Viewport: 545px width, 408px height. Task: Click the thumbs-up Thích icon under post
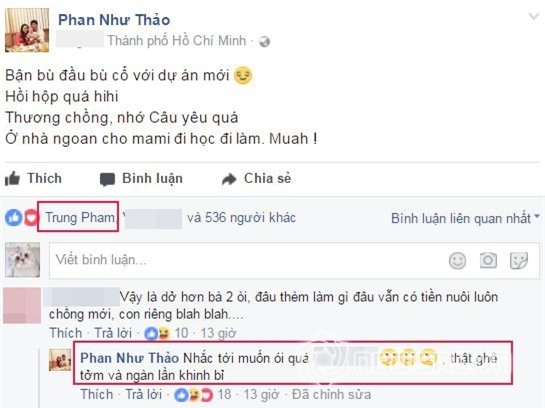coord(12,179)
